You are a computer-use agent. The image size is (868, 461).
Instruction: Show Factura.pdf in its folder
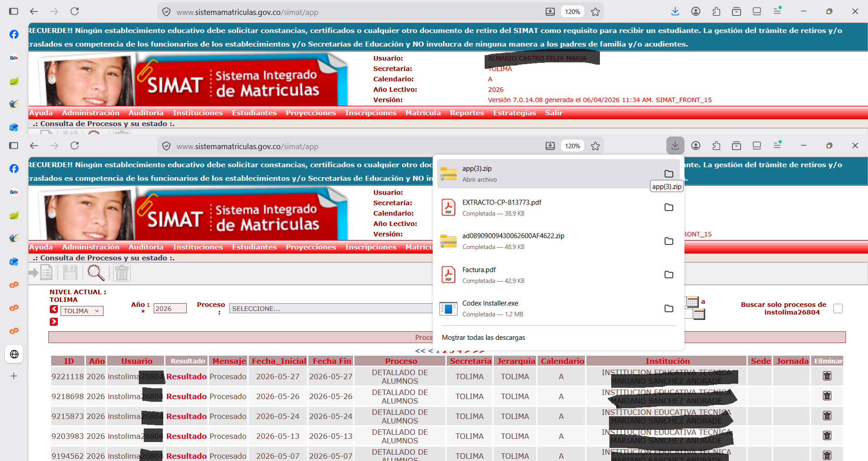(x=669, y=275)
